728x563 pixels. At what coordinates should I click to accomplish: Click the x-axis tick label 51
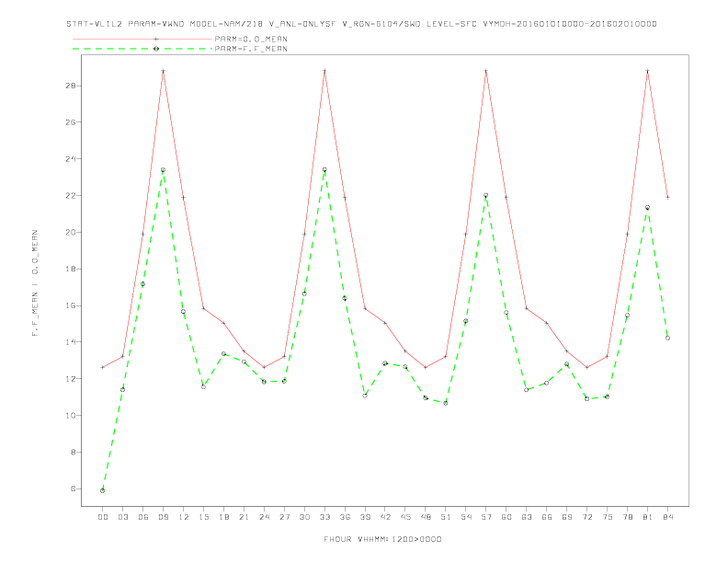446,517
